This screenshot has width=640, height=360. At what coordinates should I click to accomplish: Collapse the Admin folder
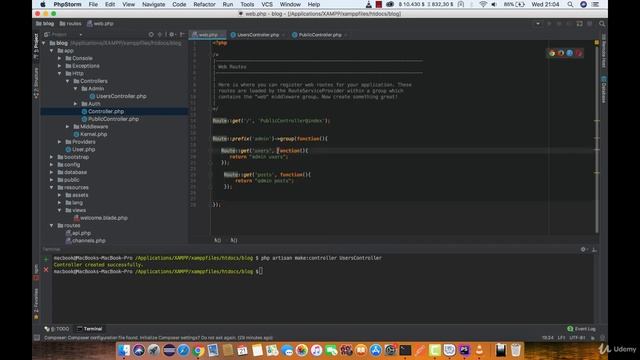pos(76,89)
